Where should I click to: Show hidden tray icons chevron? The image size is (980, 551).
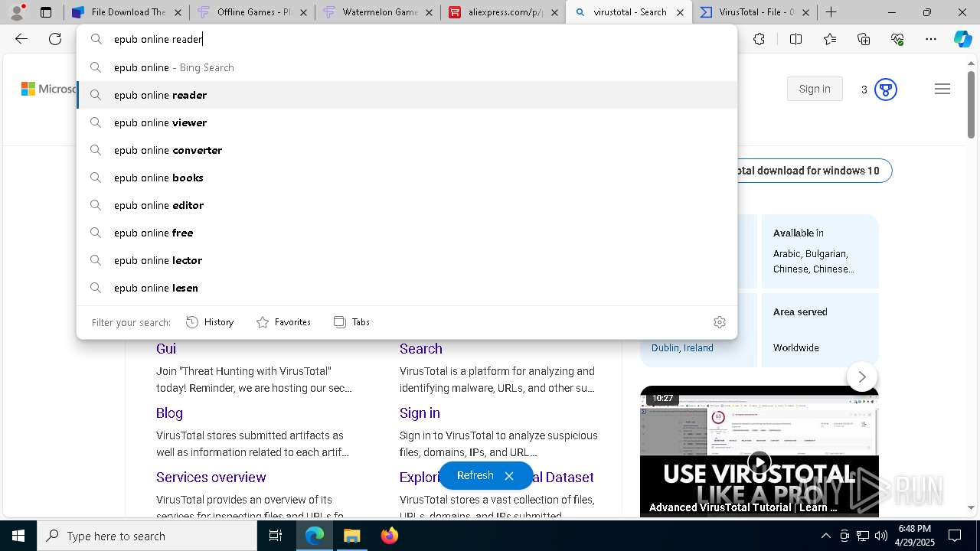coord(825,536)
